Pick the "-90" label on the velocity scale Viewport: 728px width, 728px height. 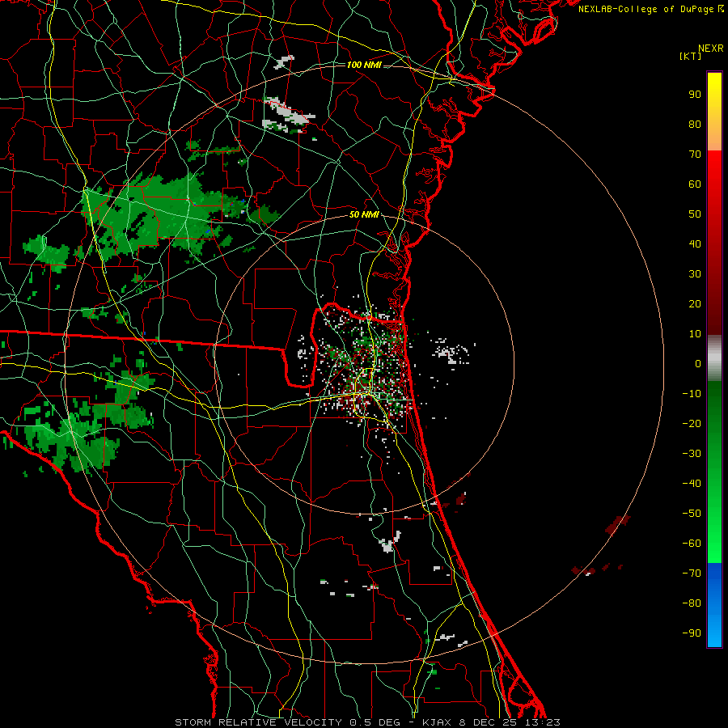click(692, 633)
